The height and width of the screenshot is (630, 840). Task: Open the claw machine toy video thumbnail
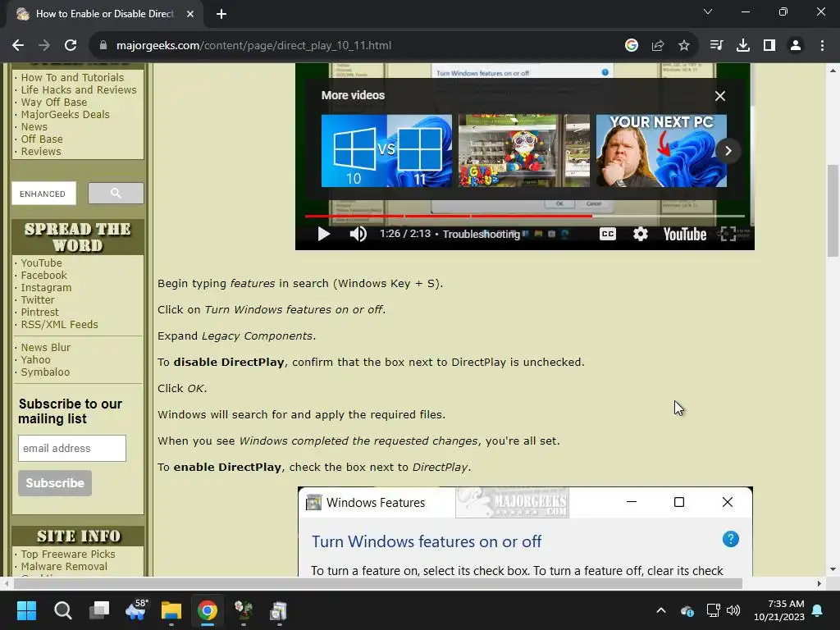(524, 151)
